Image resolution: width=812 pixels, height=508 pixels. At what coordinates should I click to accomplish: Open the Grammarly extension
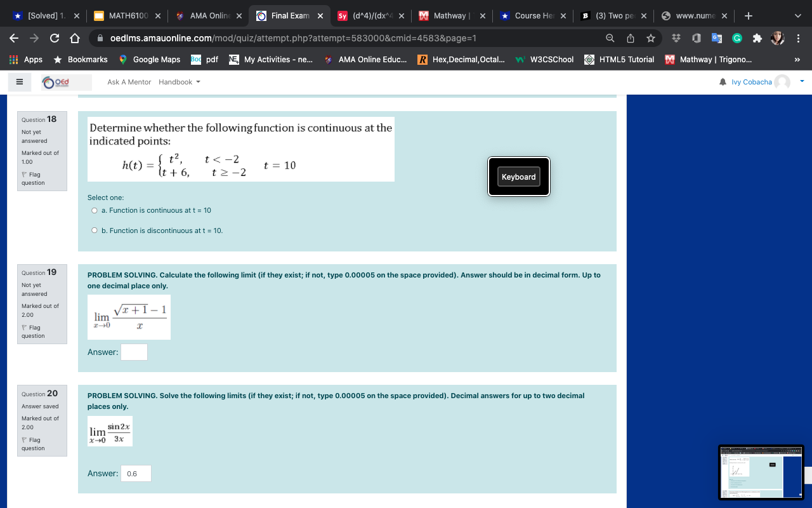click(x=737, y=39)
